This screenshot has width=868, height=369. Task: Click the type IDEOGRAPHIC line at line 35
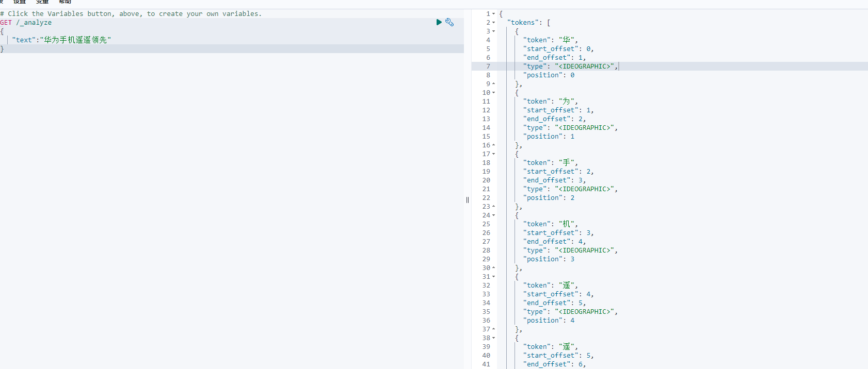(x=570, y=312)
